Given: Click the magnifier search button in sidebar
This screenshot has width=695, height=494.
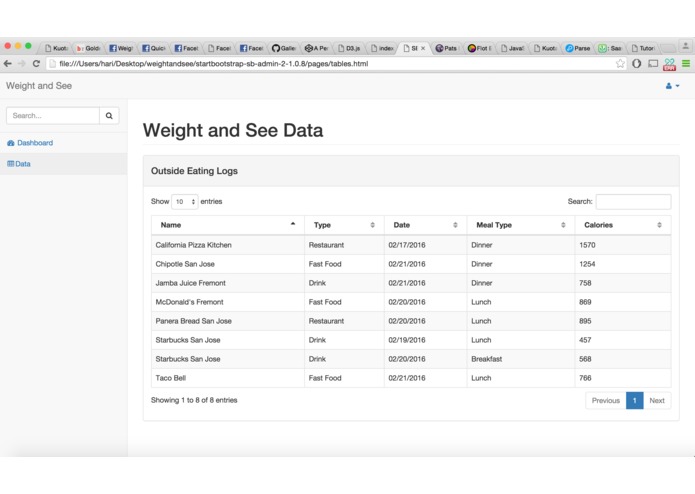Looking at the screenshot, I should pos(109,116).
